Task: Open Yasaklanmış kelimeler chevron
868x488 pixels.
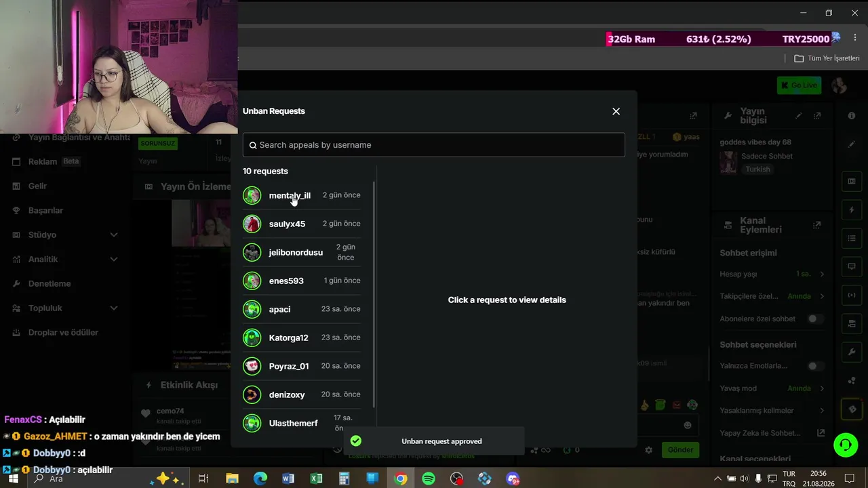Action: point(822,411)
